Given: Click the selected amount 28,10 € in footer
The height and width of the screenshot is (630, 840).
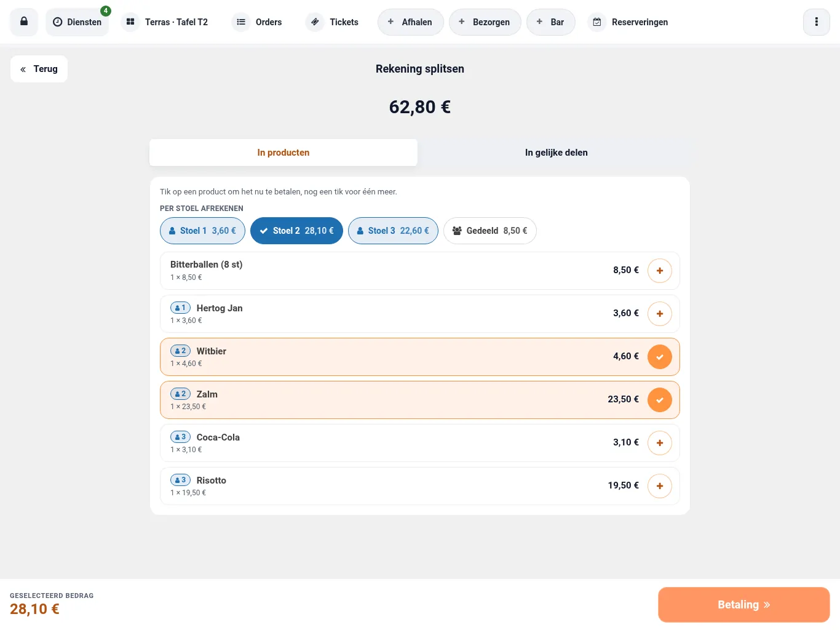Looking at the screenshot, I should [34, 609].
